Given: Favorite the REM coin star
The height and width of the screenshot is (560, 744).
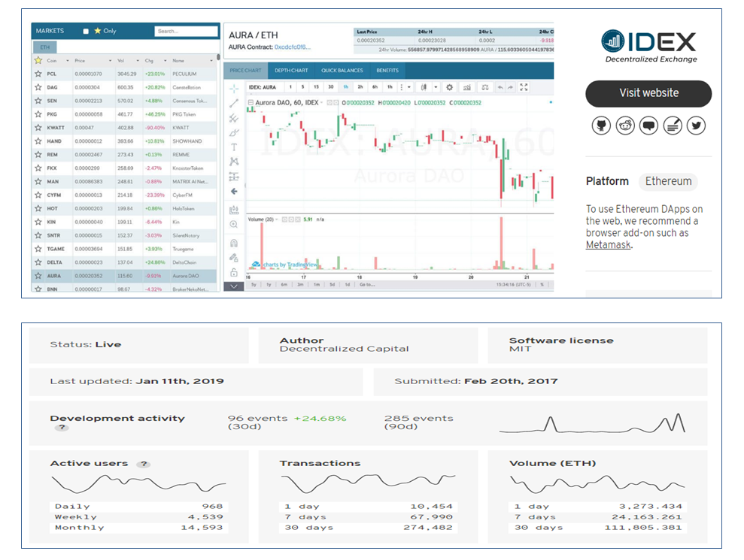Looking at the screenshot, I should [38, 155].
